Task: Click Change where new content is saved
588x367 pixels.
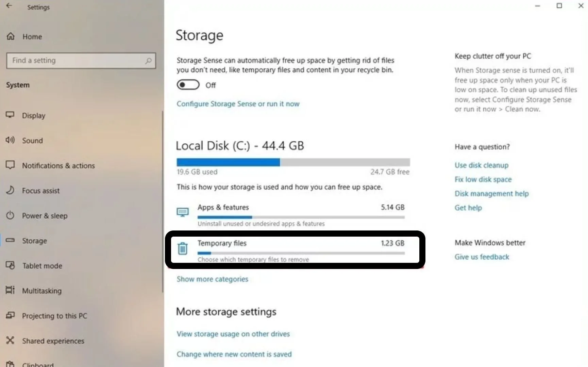Action: coord(234,354)
